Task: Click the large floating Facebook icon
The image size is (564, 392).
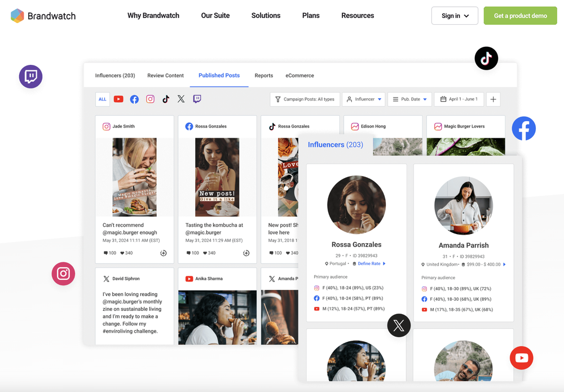Action: tap(524, 129)
